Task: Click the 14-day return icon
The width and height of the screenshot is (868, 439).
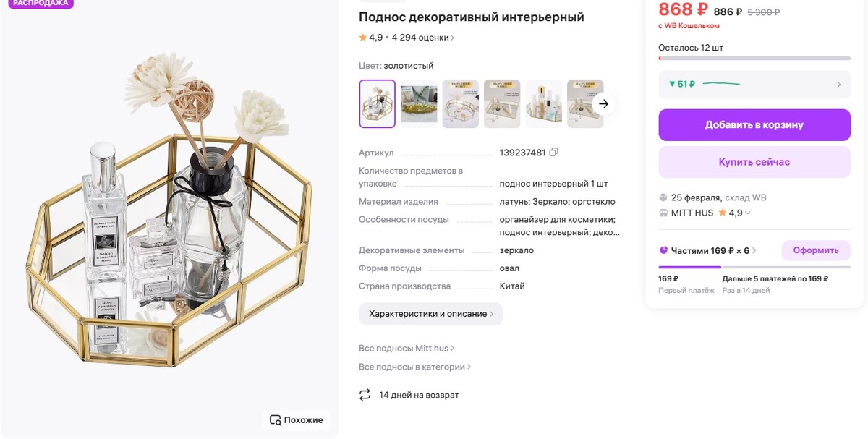Action: pos(365,395)
